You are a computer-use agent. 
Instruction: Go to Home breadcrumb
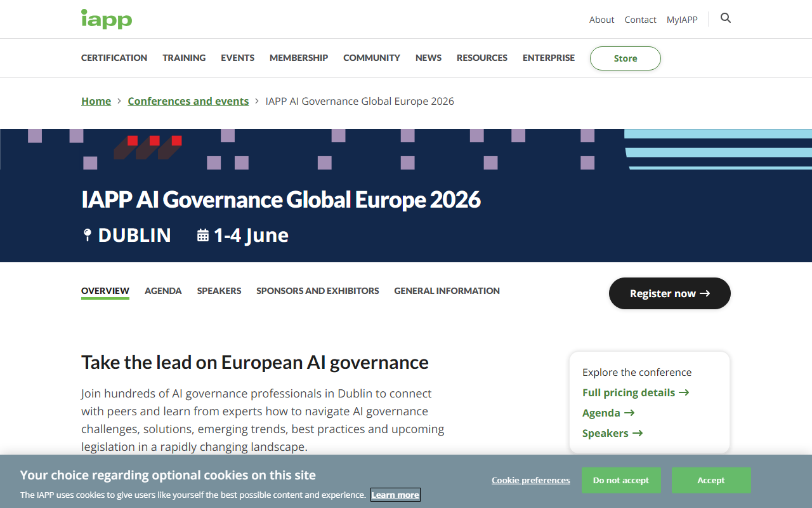pos(96,101)
